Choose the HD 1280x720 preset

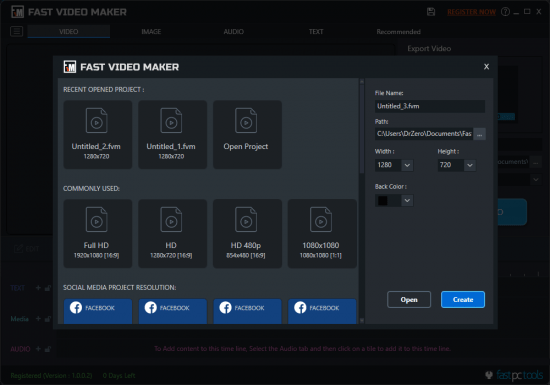pos(172,234)
